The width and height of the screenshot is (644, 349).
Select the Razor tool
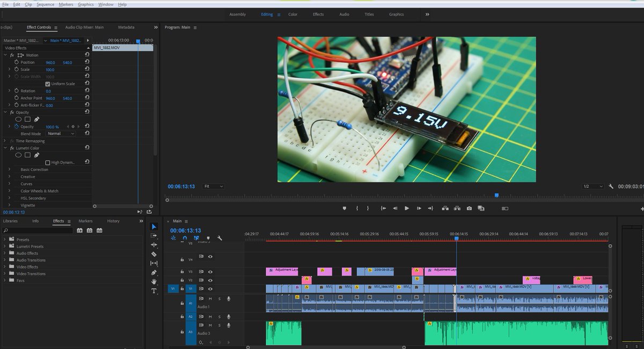[154, 254]
